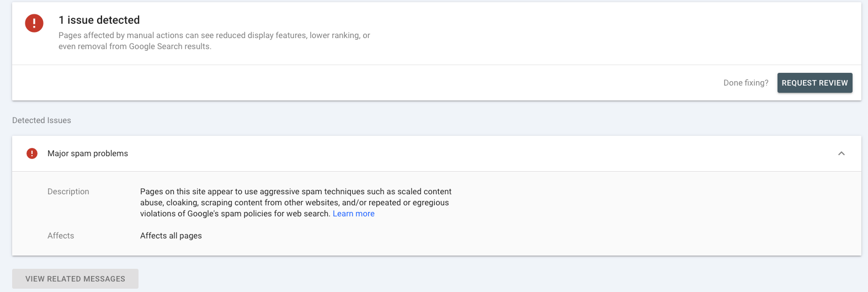Click the '1 issue detected' heading

[x=99, y=20]
